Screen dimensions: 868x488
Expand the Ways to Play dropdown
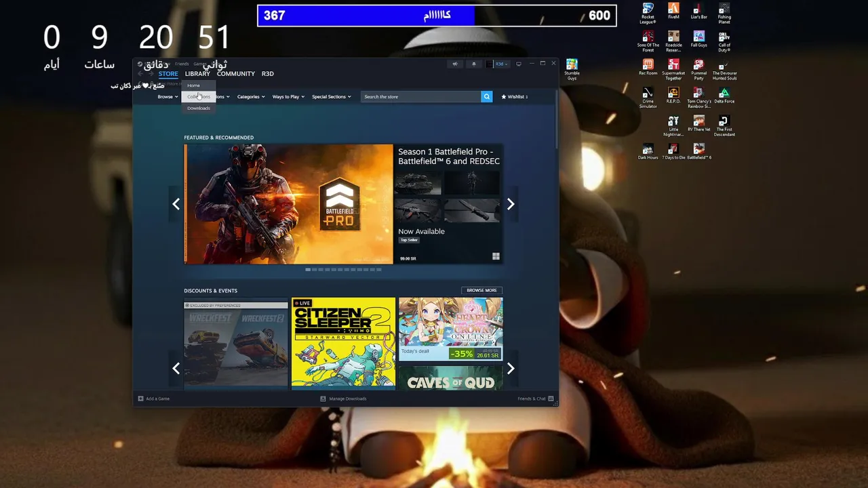(x=288, y=97)
